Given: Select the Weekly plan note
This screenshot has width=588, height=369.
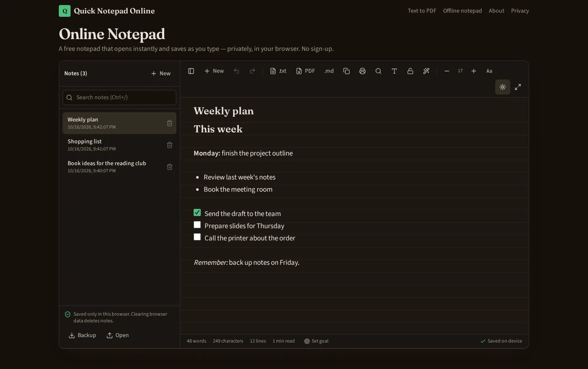Looking at the screenshot, I should (119, 123).
